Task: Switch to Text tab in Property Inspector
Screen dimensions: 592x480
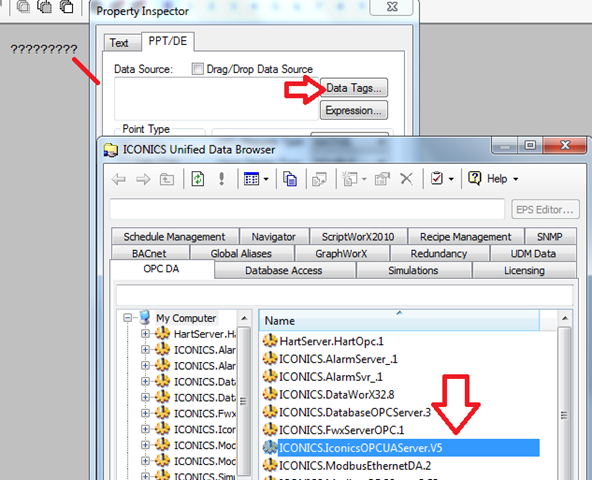Action: click(120, 43)
